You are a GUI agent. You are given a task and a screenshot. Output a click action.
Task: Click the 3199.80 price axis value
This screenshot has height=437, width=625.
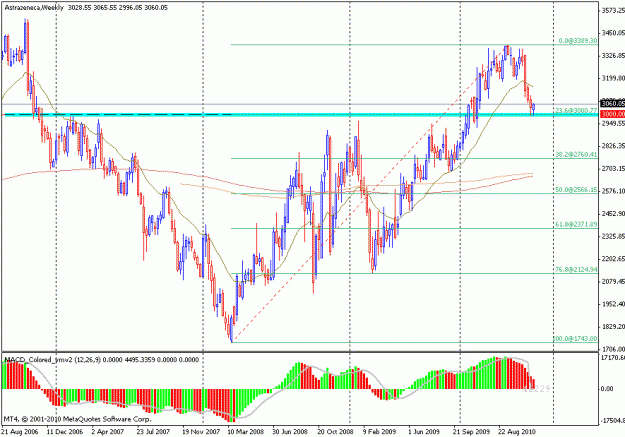point(613,79)
